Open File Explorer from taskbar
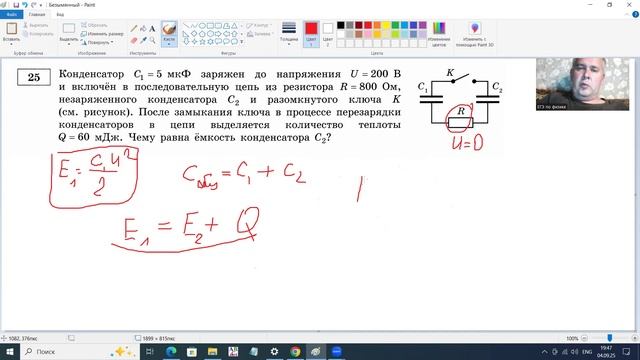 pos(212,351)
